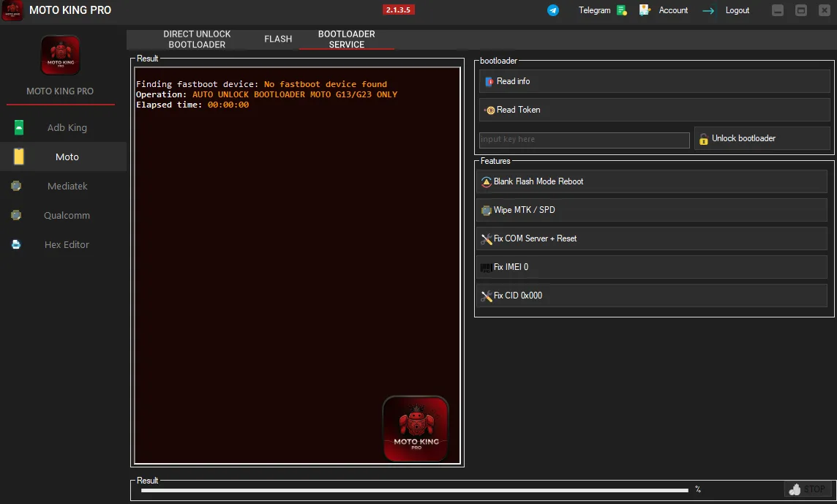
Task: Click the Account user icon
Action: tap(645, 10)
